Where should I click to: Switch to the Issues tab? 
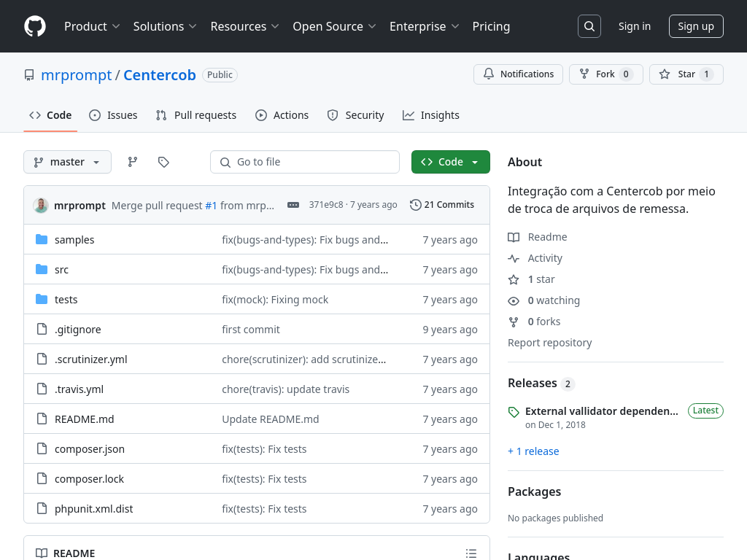tap(113, 115)
